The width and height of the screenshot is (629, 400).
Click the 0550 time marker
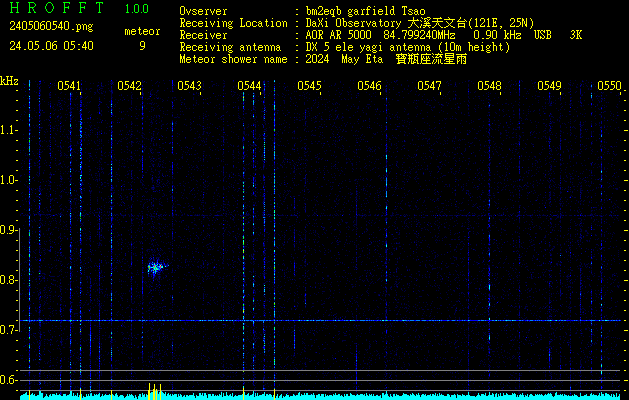[x=609, y=87]
